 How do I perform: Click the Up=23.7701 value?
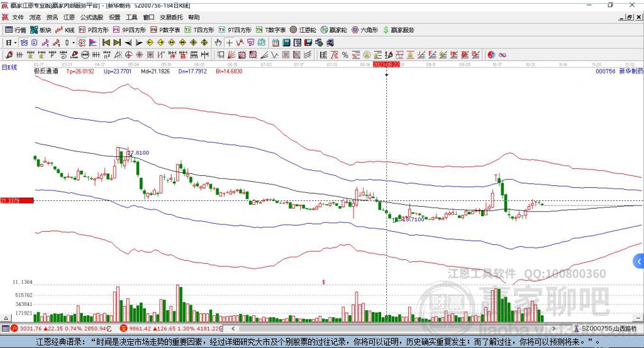pos(118,72)
